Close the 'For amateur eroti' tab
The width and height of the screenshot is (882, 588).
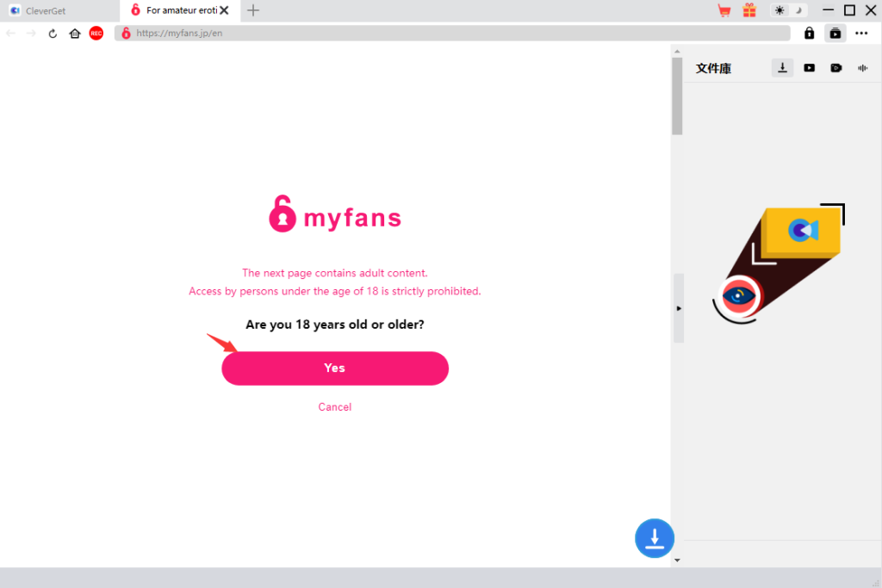coord(225,10)
